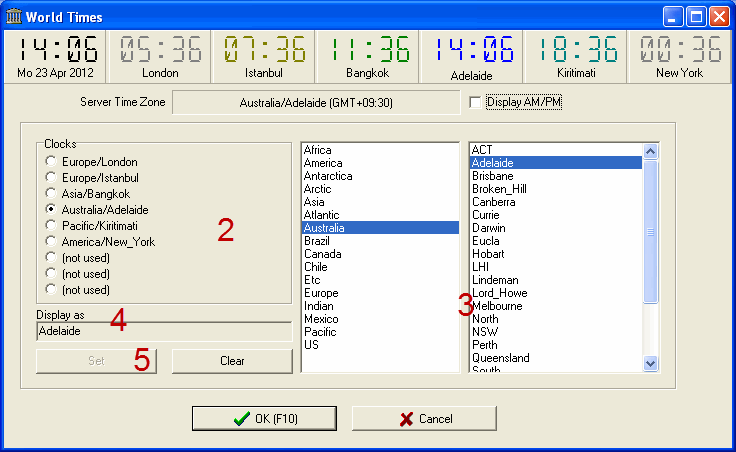The width and height of the screenshot is (736, 452).
Task: Select Darwin in the city list
Action: click(556, 228)
